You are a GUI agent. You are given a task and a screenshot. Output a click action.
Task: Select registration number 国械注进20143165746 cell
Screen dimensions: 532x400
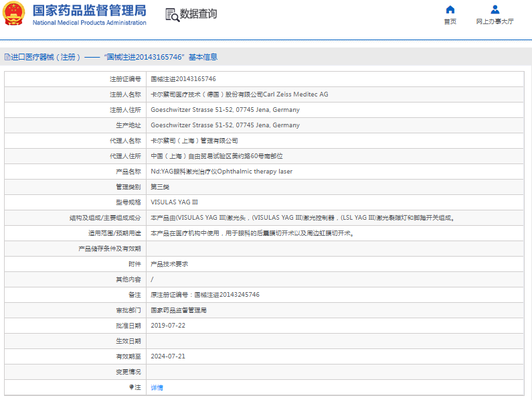pos(183,79)
